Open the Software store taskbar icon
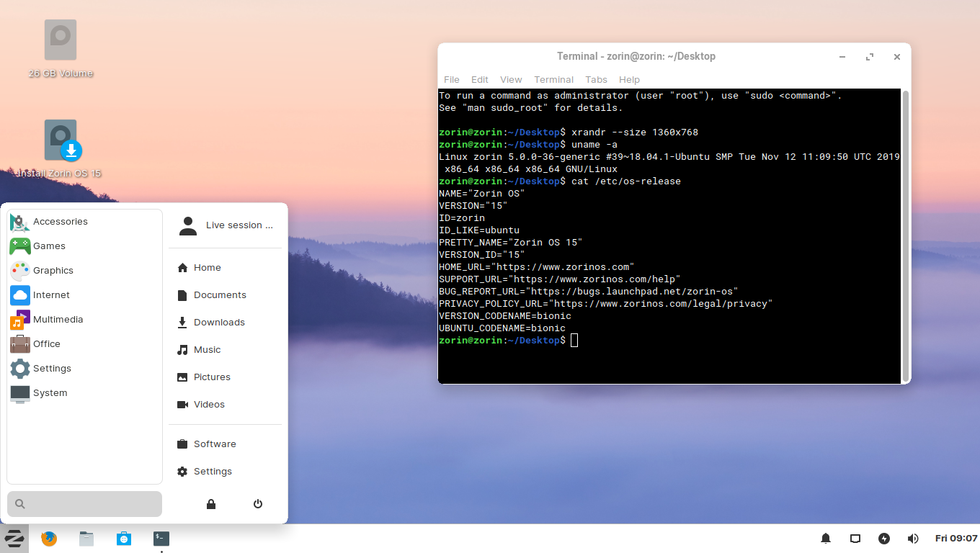Image resolution: width=980 pixels, height=553 pixels. 124,538
